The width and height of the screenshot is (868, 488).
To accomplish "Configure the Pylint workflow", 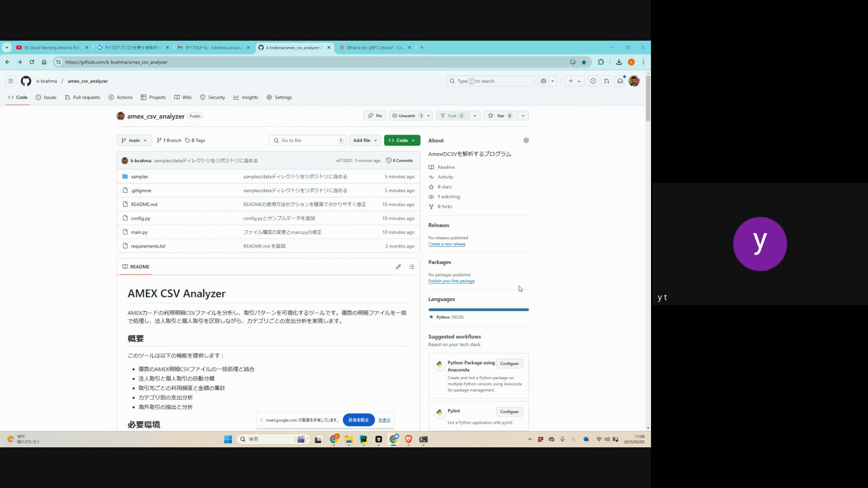I will [x=509, y=412].
